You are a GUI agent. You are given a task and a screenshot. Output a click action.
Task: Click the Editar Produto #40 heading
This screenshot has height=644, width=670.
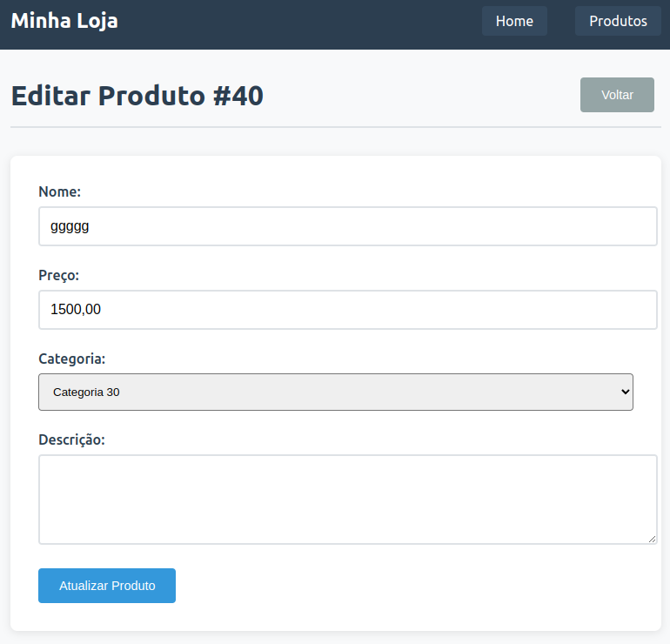coord(137,96)
